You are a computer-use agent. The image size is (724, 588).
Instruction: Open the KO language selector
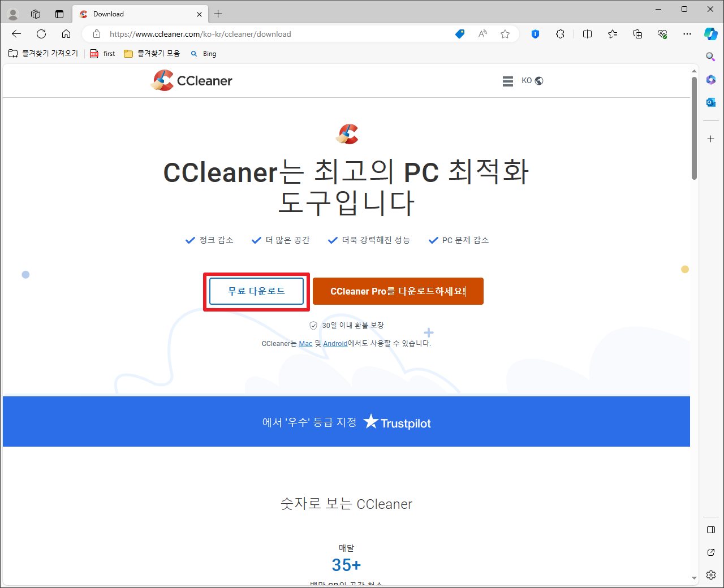(532, 81)
